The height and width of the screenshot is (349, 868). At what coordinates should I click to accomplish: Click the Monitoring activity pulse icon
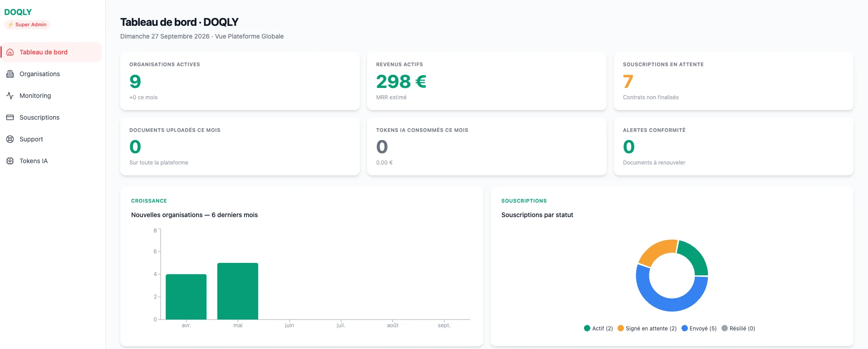point(10,96)
